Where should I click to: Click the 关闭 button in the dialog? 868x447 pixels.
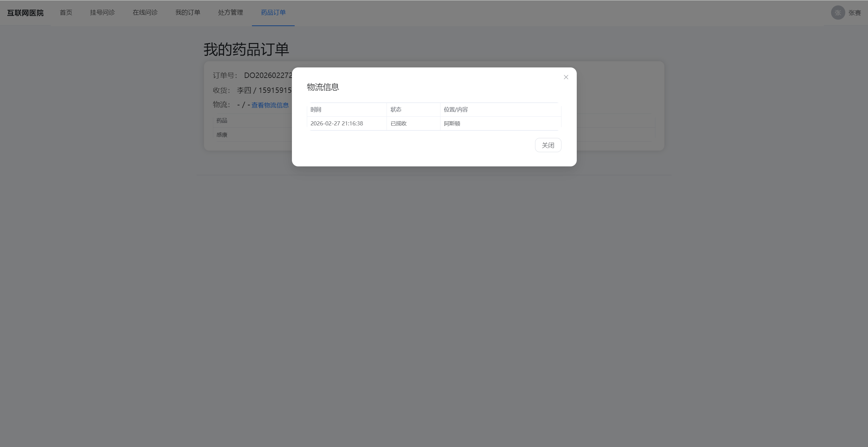click(548, 145)
